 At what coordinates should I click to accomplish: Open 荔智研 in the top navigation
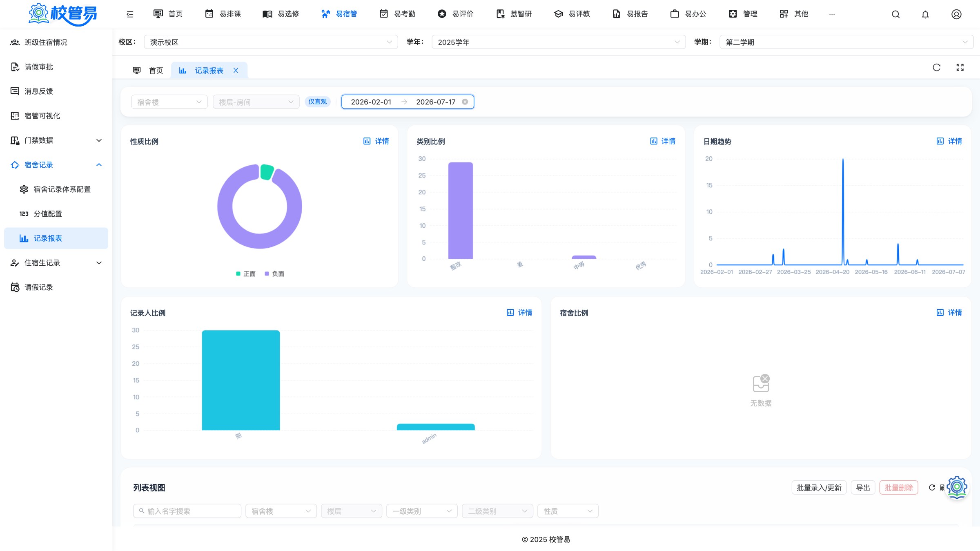coord(514,14)
